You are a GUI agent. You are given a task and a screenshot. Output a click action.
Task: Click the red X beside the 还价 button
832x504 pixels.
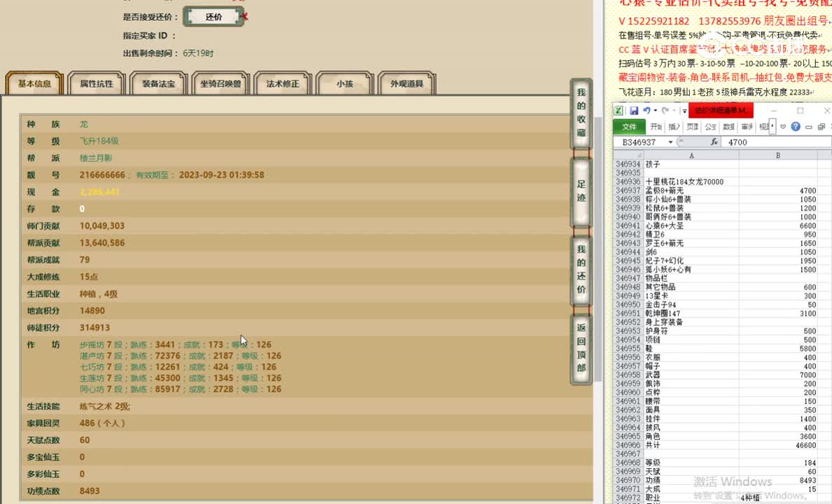tap(246, 17)
